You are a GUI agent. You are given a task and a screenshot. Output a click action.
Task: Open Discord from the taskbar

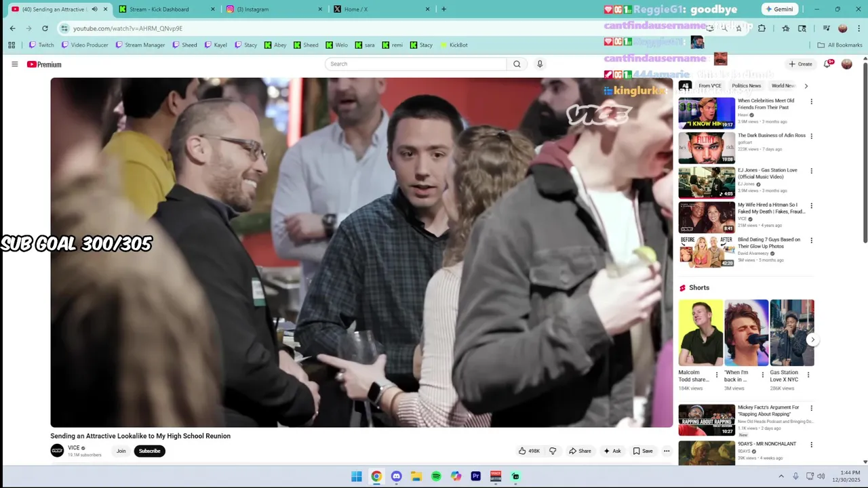point(396,476)
